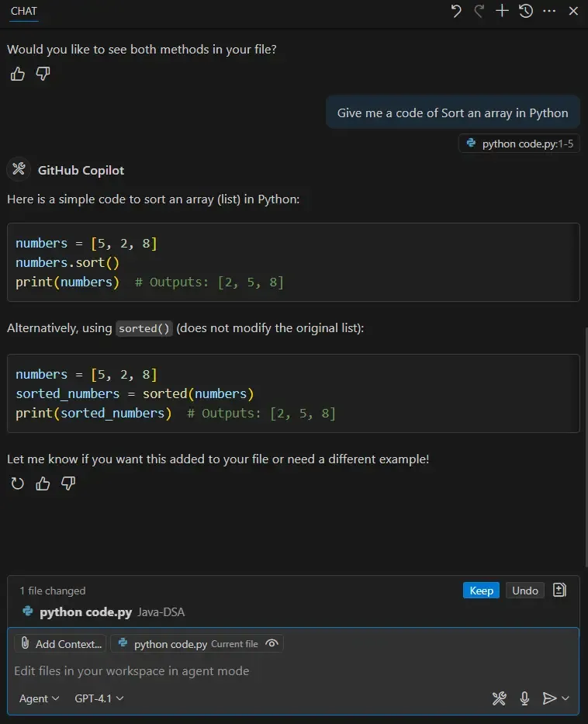This screenshot has height=724, width=588.
Task: Open chat more actions ellipsis
Action: coord(549,11)
